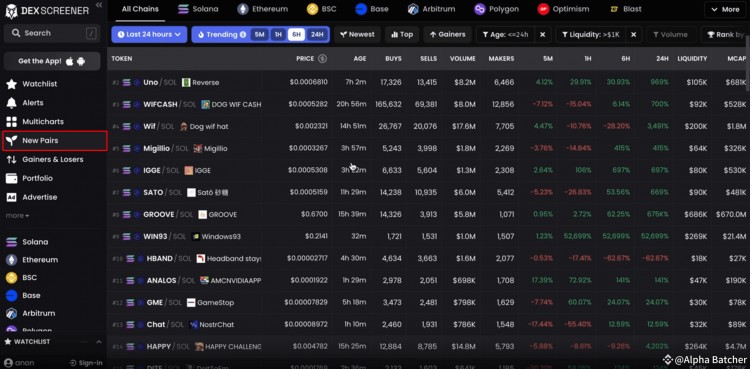Image resolution: width=750 pixels, height=369 pixels.
Task: Expand the sidebar 'more' list
Action: 17,216
